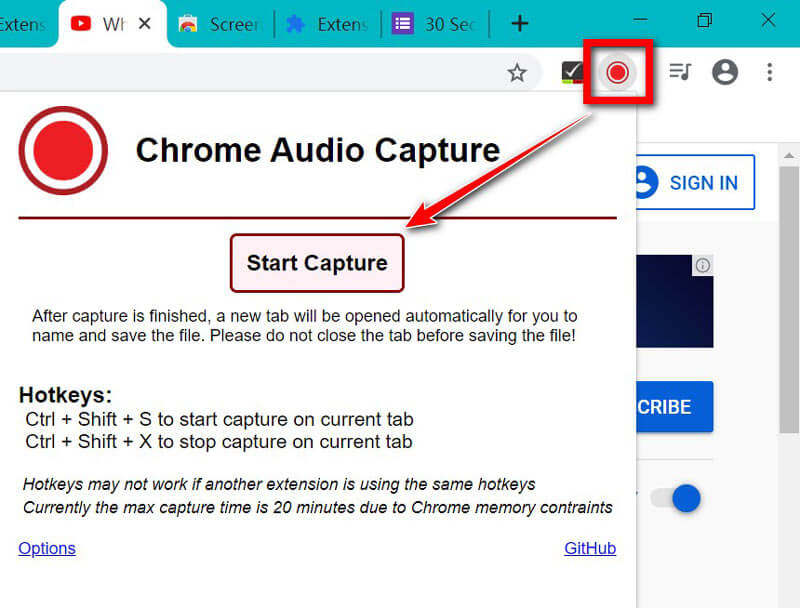This screenshot has height=608, width=800.
Task: Click the scrollbar up arrow
Action: pos(789,155)
